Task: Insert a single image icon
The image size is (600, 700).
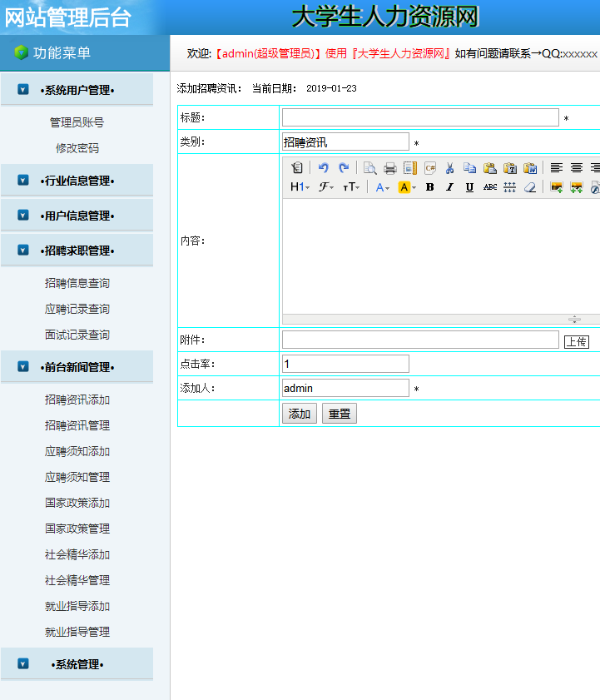Action: coord(556,187)
